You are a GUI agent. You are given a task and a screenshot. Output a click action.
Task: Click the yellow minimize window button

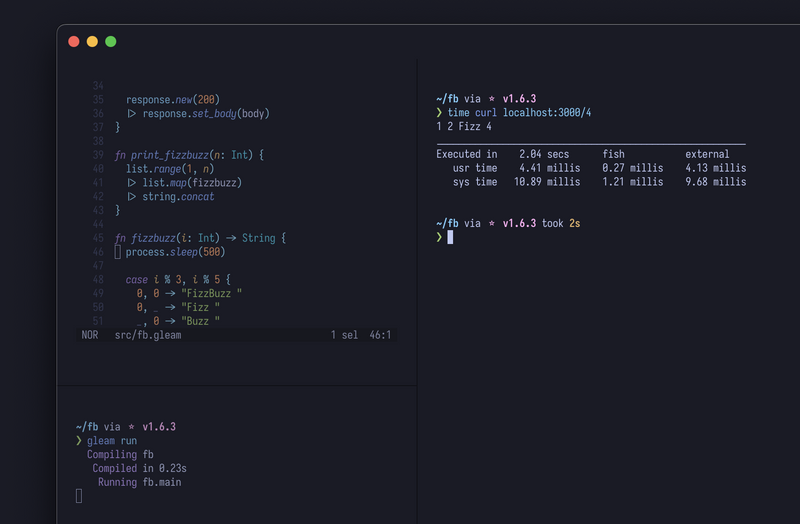tap(92, 41)
